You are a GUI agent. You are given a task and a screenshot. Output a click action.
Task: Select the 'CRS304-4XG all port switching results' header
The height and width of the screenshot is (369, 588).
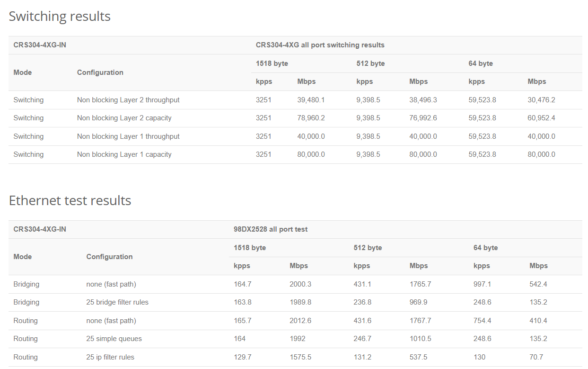coord(320,45)
